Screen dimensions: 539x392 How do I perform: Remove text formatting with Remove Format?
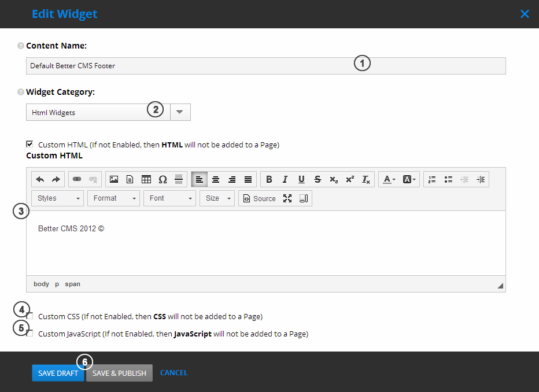coord(366,179)
